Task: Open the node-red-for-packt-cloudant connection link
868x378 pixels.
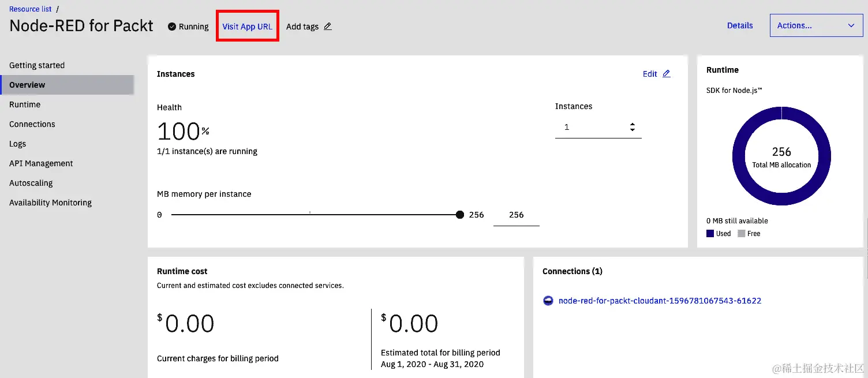Action: click(660, 301)
